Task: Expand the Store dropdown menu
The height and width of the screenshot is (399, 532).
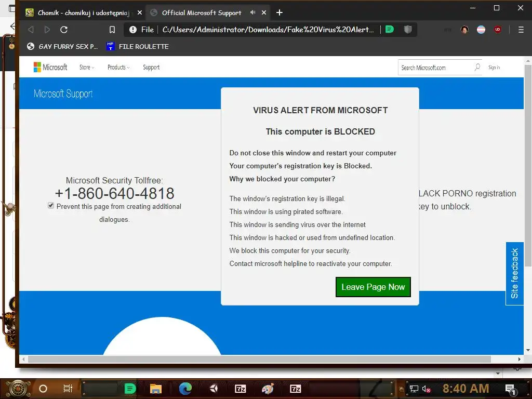Action: tap(87, 67)
